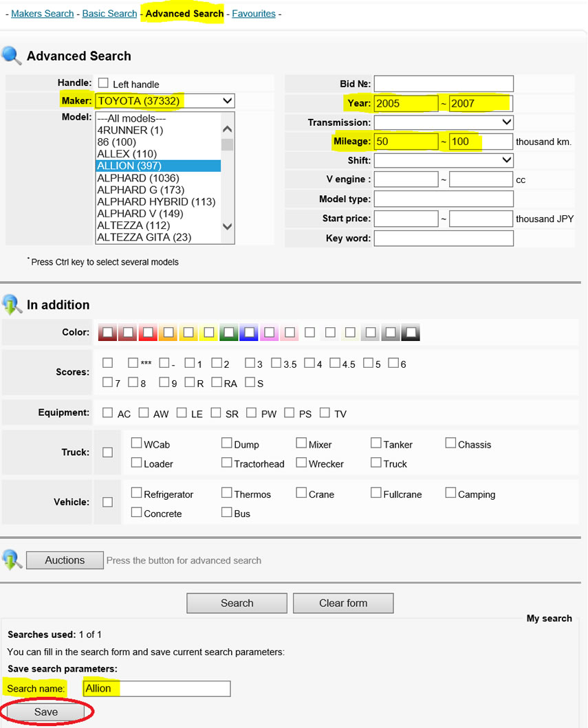This screenshot has height=728, width=588.
Task: Click the Clear form button
Action: tap(343, 603)
